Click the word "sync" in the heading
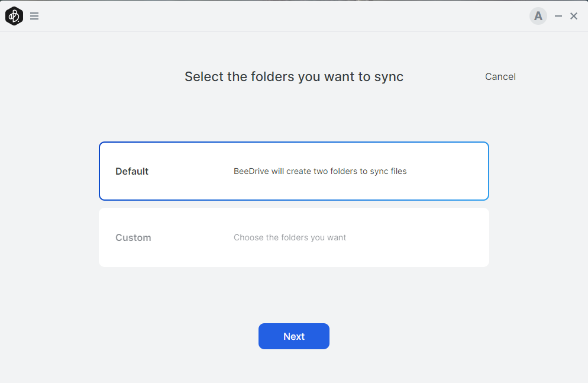The height and width of the screenshot is (383, 588). pos(389,76)
